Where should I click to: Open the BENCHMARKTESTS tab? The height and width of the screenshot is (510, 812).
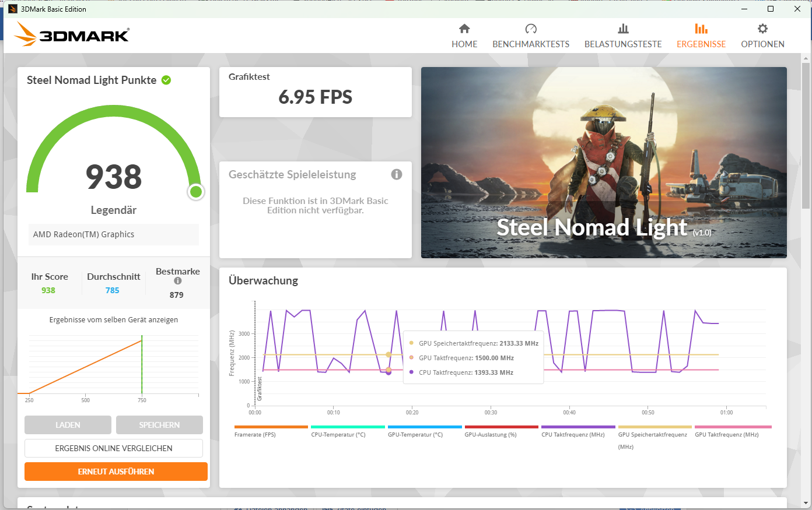[531, 36]
